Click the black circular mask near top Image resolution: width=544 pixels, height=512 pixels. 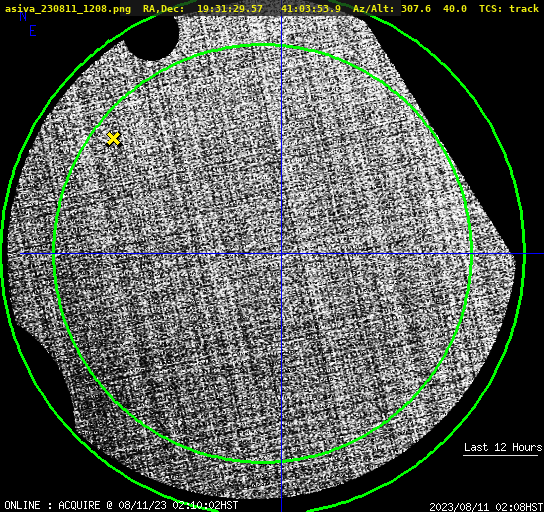point(152,37)
